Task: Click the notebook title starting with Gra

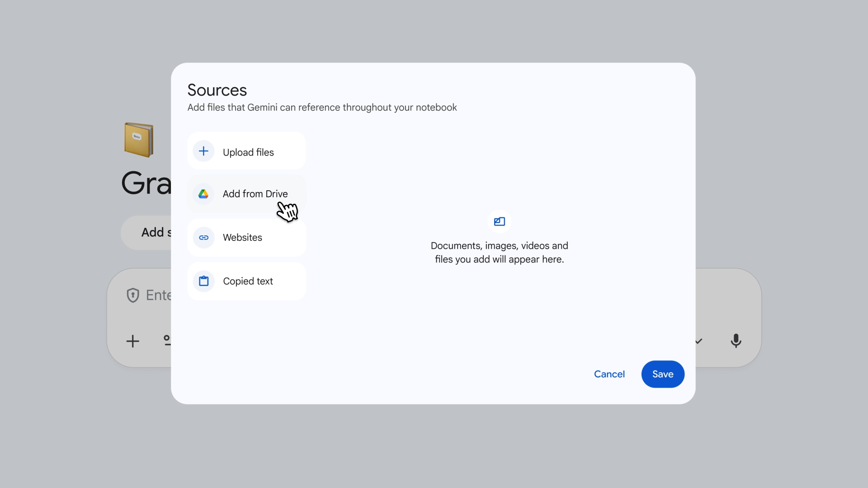Action: pos(146,183)
